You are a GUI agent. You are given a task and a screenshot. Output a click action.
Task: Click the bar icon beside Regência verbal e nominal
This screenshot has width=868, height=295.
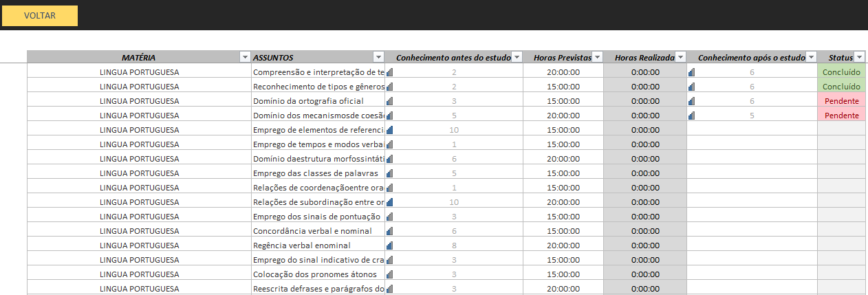pos(389,245)
